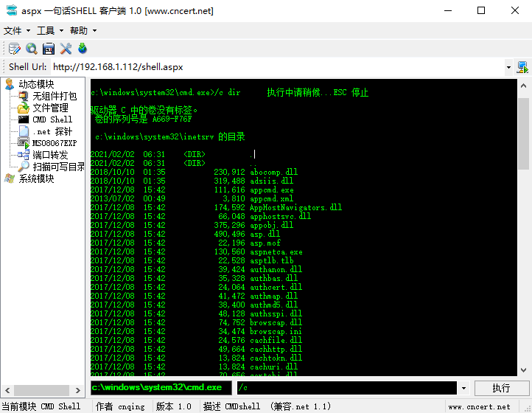The width and height of the screenshot is (532, 413).
Task: Click the console scrollbar down arrow
Action: coord(523,370)
